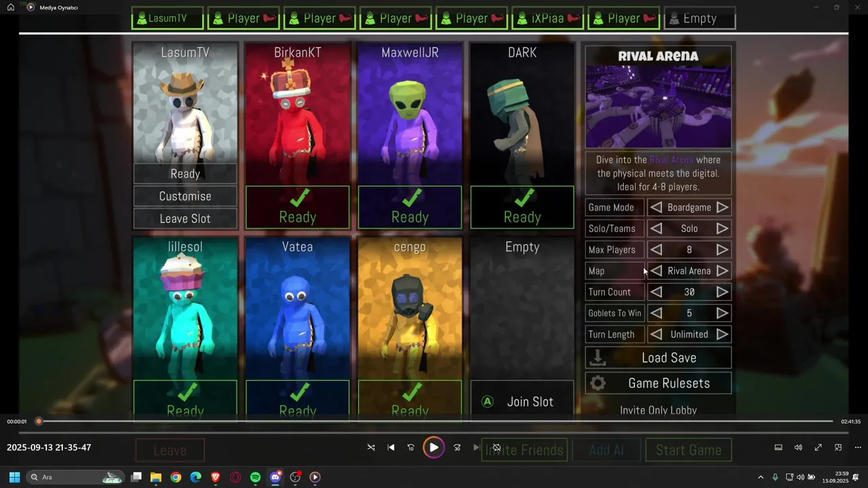Click Ready button under LasumTV
The image size is (868, 488).
tap(185, 174)
